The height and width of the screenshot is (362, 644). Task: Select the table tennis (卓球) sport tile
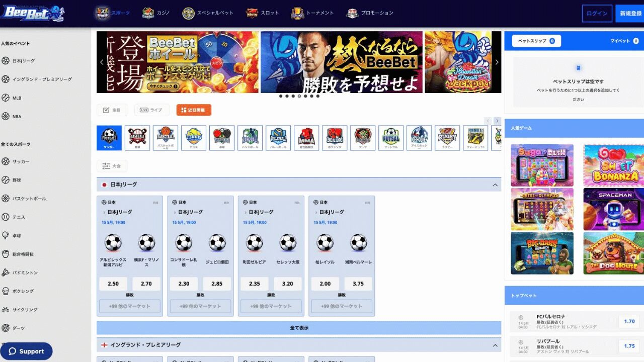222,138
